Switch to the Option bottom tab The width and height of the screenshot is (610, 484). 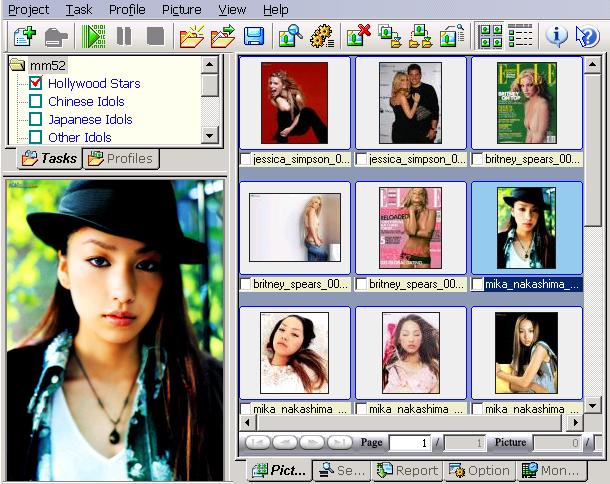480,471
